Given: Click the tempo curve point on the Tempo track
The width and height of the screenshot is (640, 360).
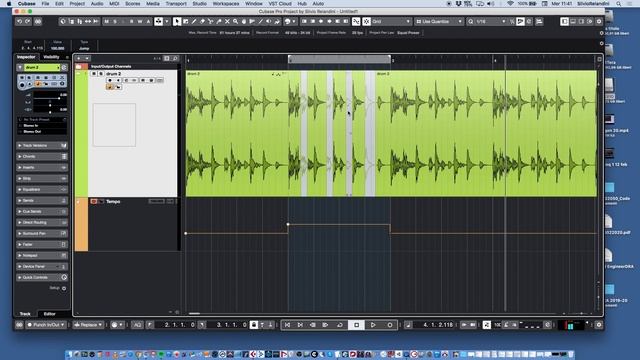Looking at the screenshot, I should pos(288,224).
